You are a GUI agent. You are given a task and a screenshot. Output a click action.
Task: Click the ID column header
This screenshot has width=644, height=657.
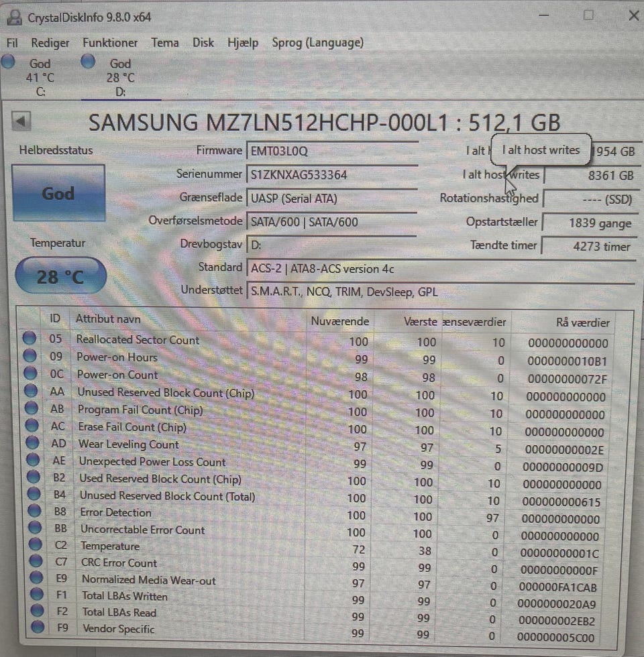click(x=55, y=319)
